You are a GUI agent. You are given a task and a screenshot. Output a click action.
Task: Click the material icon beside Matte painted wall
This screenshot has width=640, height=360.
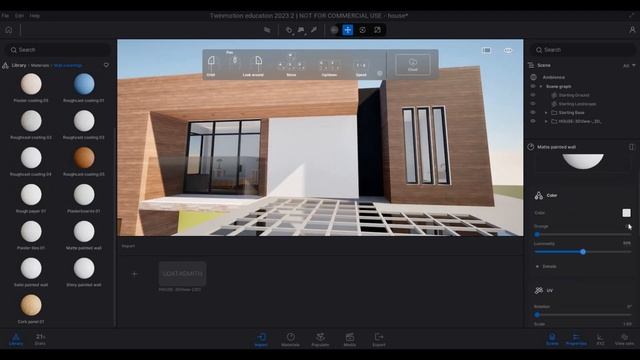coord(531,147)
